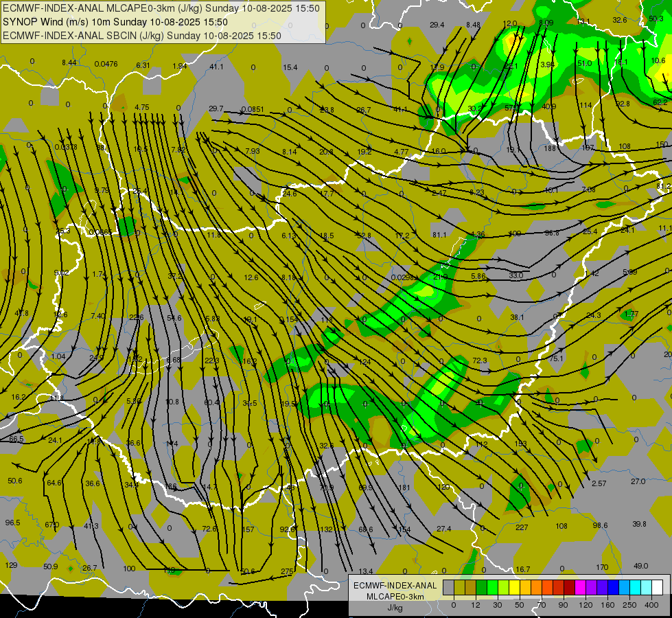
Task: Click the map value 227
Action: coord(522,527)
